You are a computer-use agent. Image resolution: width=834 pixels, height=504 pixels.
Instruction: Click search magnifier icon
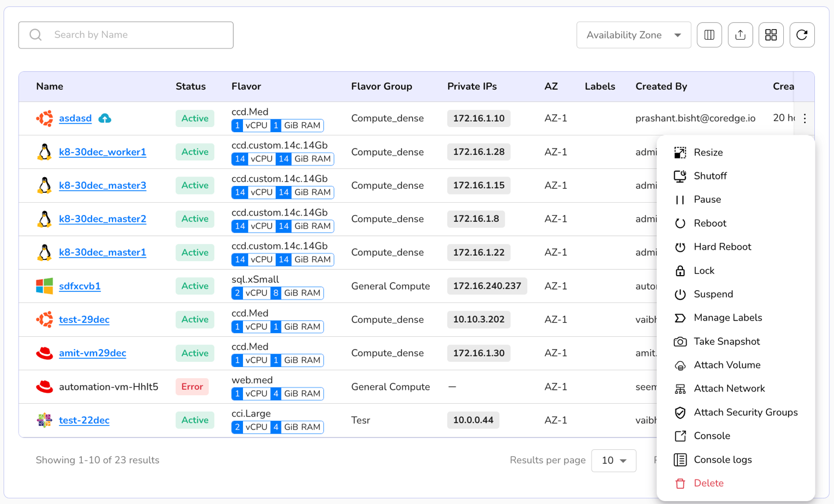point(36,35)
